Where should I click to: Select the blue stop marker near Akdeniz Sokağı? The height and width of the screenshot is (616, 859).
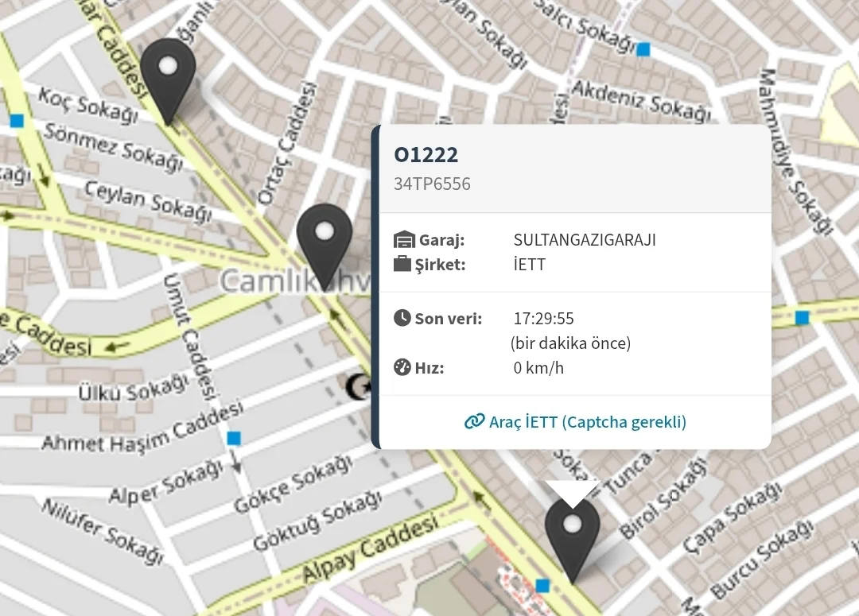click(x=643, y=50)
